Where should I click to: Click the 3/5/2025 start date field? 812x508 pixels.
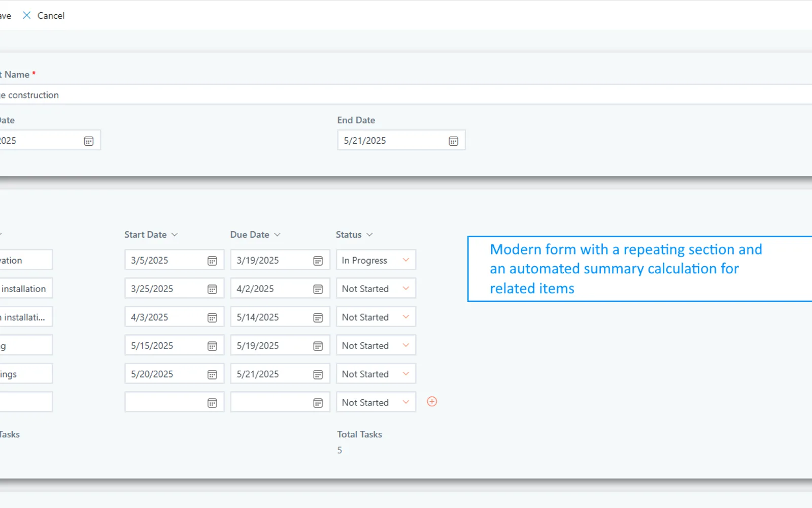click(174, 260)
